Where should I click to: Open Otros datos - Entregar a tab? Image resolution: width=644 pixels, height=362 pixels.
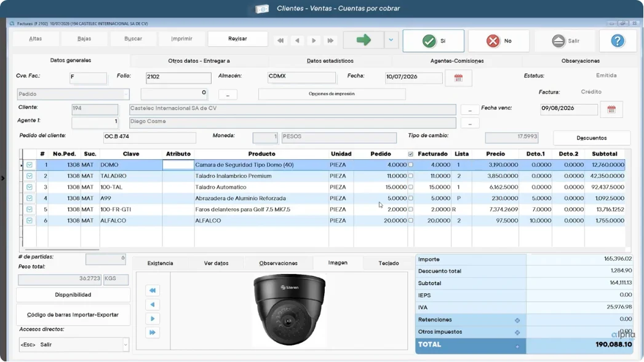tap(199, 61)
